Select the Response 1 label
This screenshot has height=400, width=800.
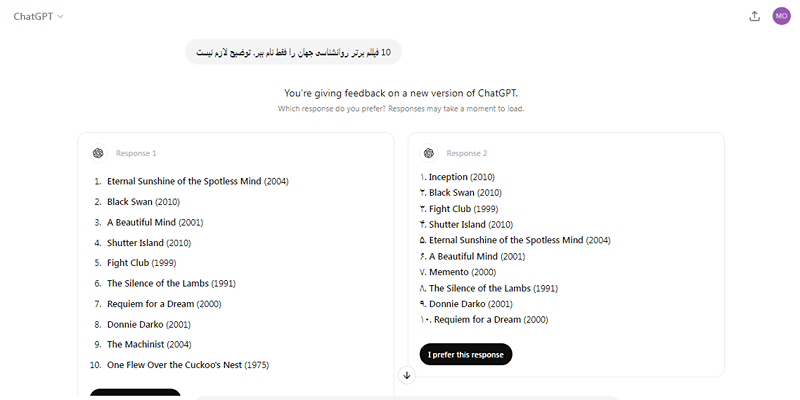pyautogui.click(x=136, y=154)
